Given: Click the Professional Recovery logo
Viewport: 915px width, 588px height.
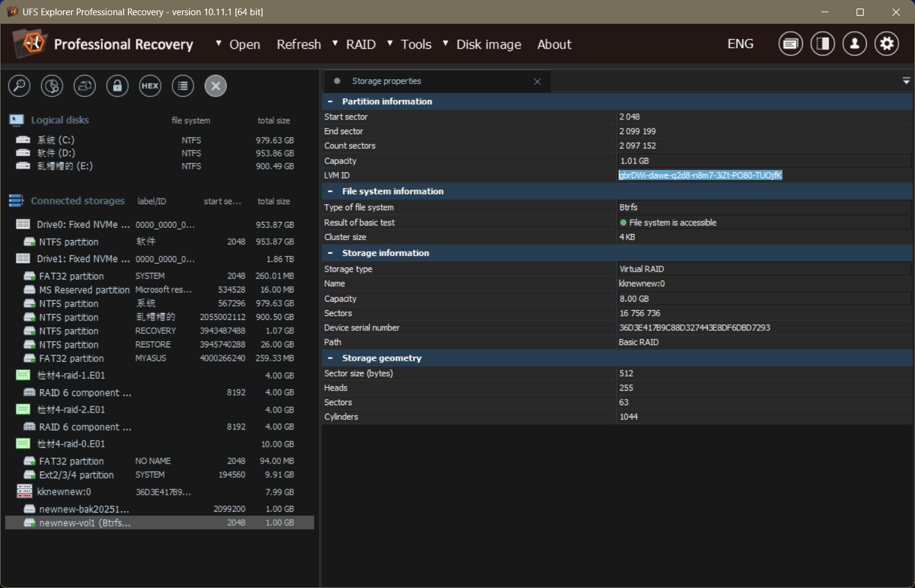Looking at the screenshot, I should pos(103,44).
